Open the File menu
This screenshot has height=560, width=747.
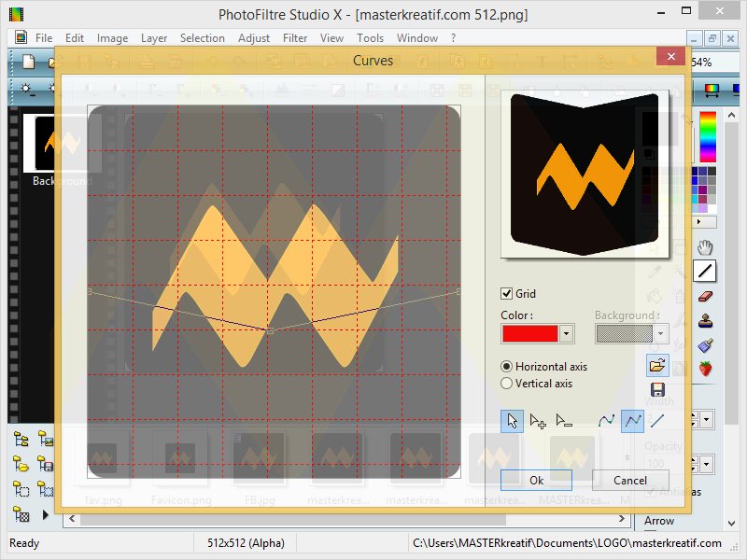[x=44, y=38]
